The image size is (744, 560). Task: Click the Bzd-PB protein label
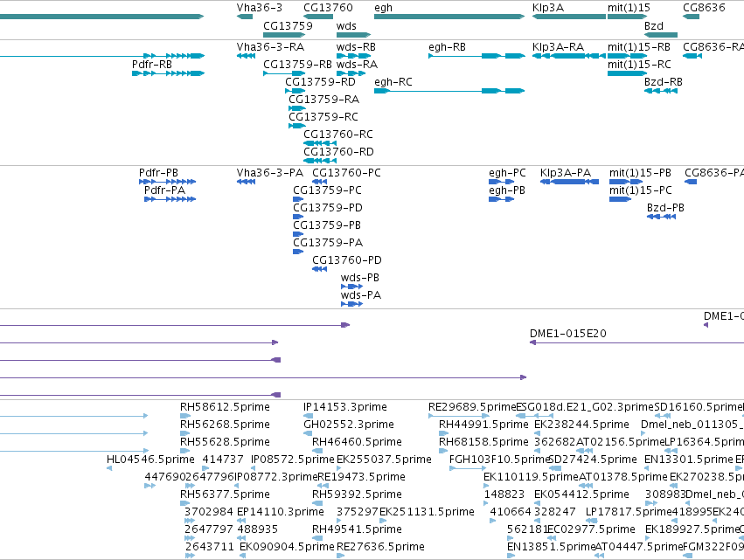coord(665,208)
